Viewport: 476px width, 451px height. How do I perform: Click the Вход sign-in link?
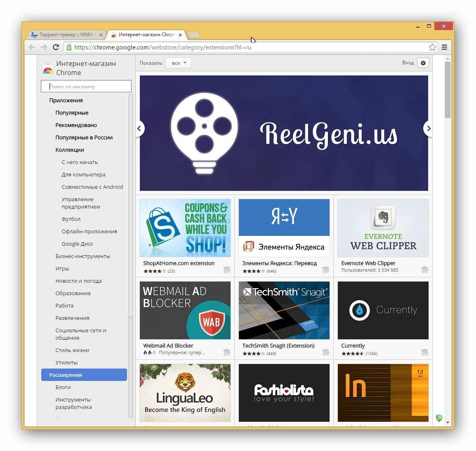[408, 63]
